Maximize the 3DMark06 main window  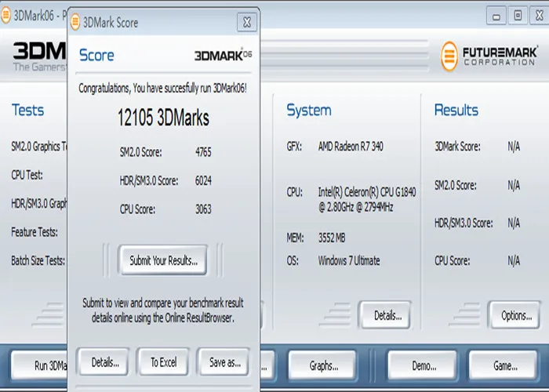pos(518,16)
